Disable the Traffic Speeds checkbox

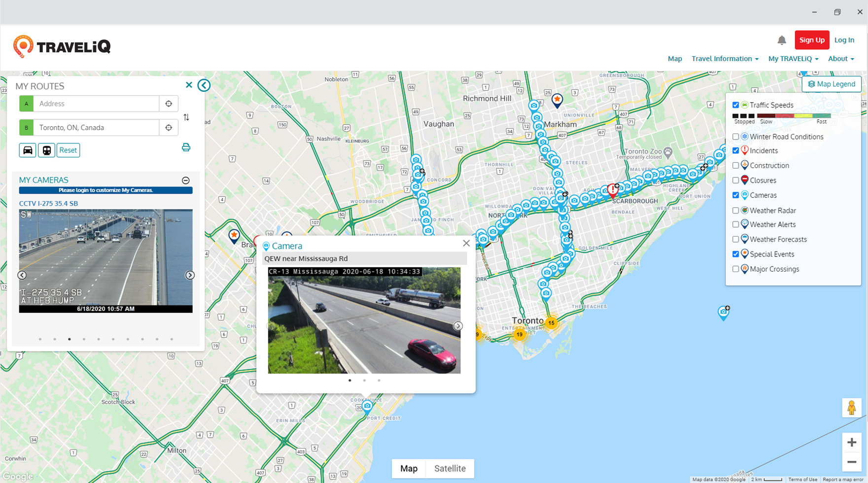(x=736, y=104)
